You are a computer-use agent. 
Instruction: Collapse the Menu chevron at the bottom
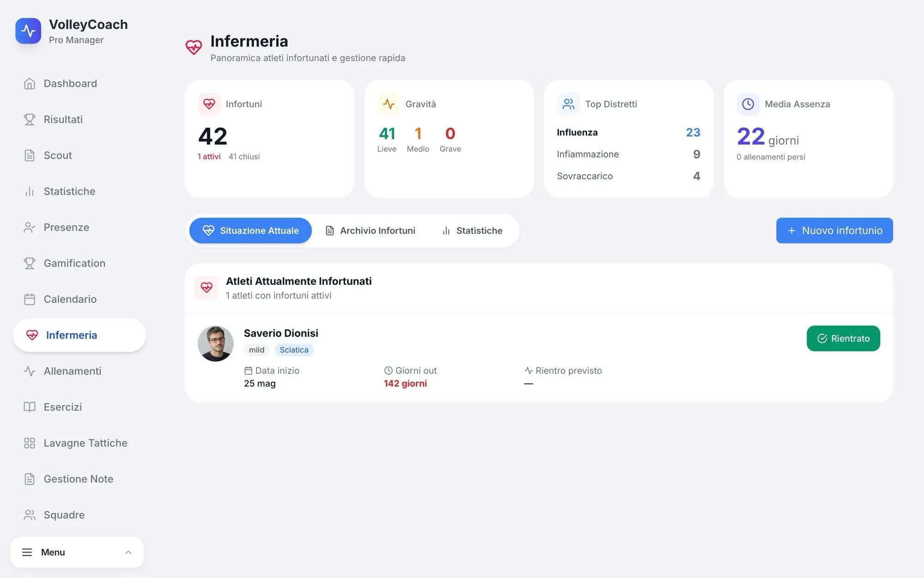point(128,552)
